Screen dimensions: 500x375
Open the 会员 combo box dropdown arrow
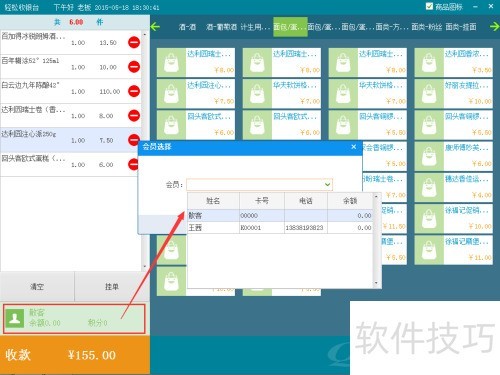[327, 184]
